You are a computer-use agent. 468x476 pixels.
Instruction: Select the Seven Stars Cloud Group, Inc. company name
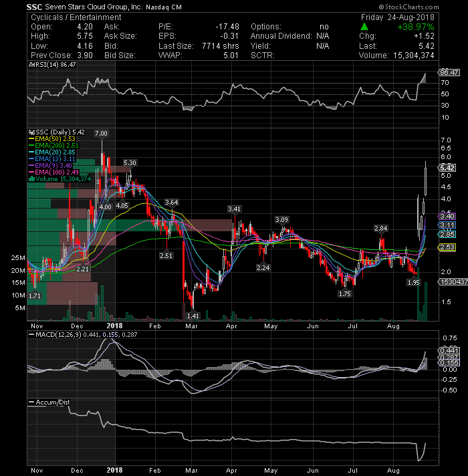(x=94, y=7)
